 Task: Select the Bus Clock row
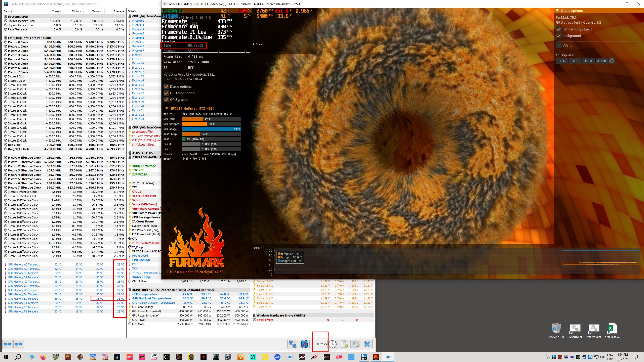[x=64, y=145]
